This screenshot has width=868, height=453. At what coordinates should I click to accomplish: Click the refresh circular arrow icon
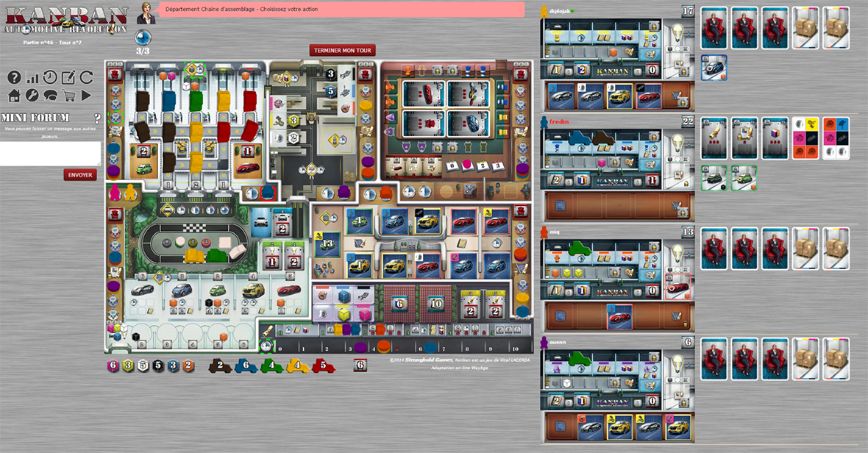tap(87, 77)
